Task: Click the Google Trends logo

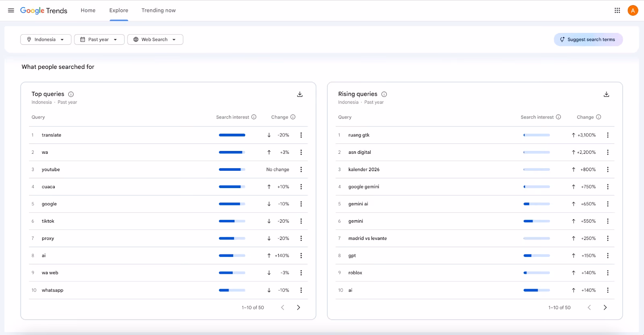Action: (x=44, y=10)
